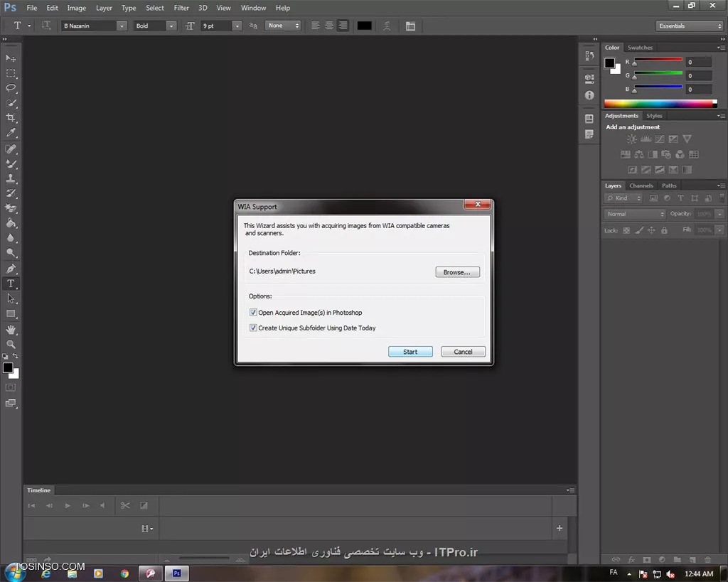Open the anti-aliasing None dropdown
The height and width of the screenshot is (582, 728).
(x=283, y=26)
